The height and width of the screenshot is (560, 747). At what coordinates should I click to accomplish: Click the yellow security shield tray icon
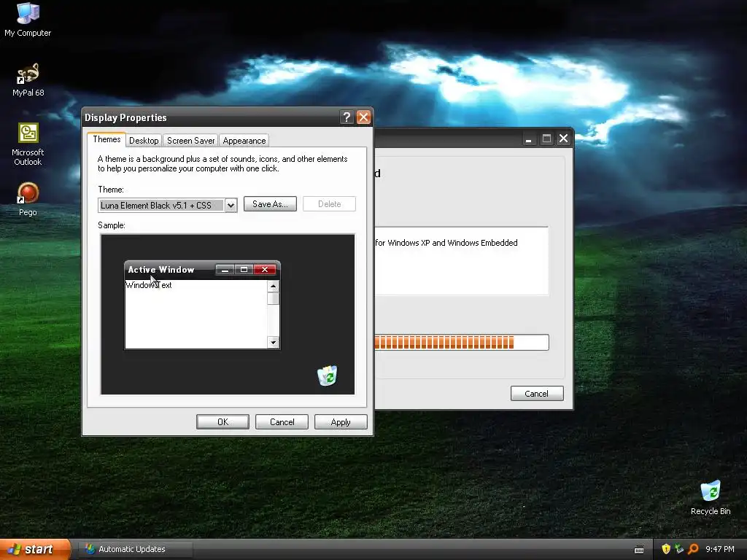[666, 549]
